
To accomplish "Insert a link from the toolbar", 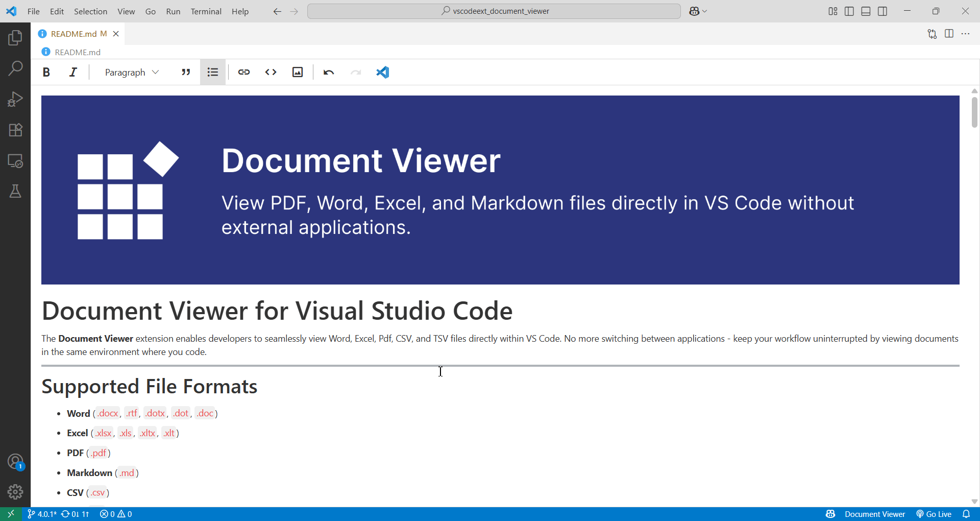I will pyautogui.click(x=244, y=73).
